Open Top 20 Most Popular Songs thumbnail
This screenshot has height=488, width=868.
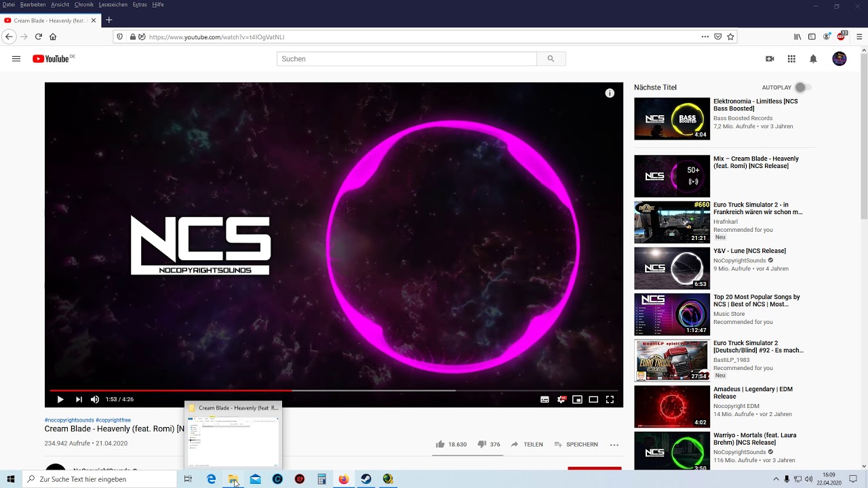pyautogui.click(x=672, y=314)
